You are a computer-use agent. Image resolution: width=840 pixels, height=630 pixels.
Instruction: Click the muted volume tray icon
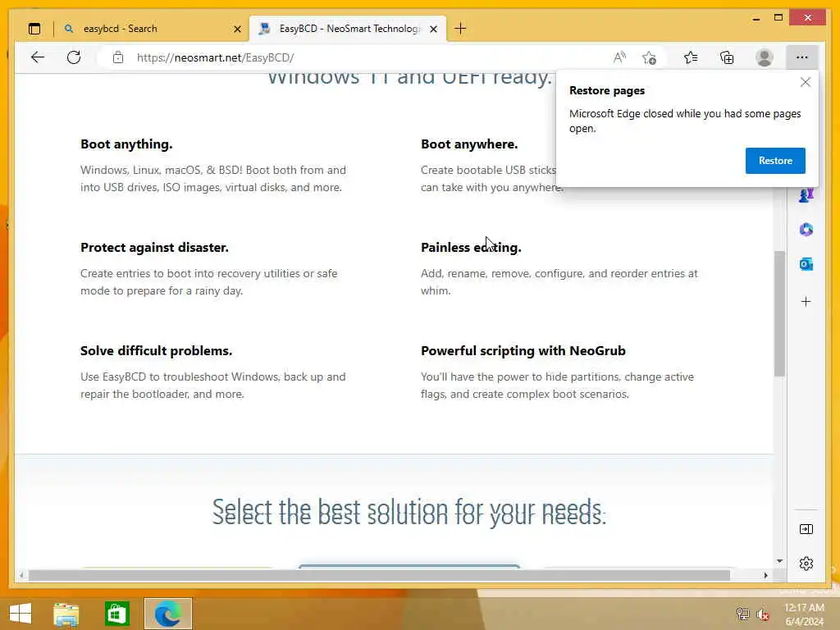pyautogui.click(x=762, y=614)
